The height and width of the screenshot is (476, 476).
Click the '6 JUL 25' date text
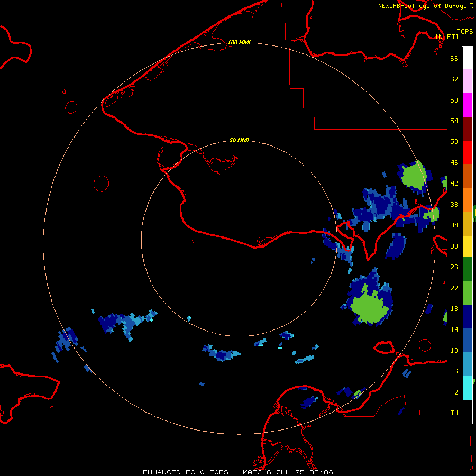click(286, 472)
